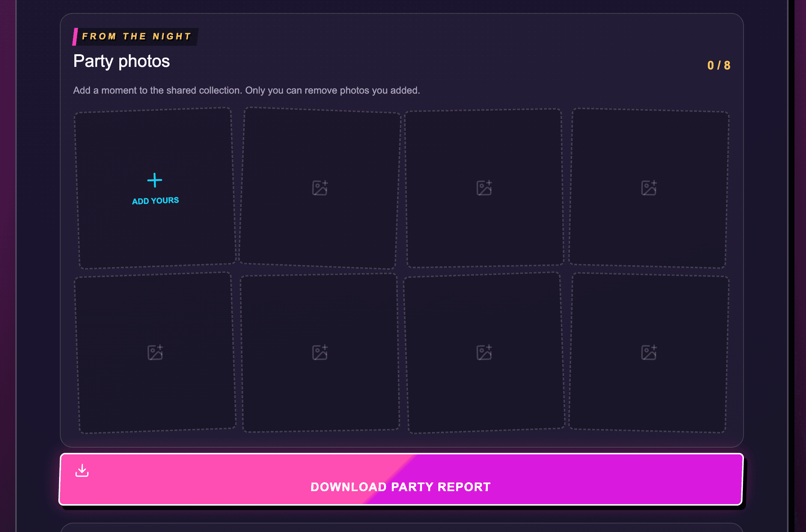
Task: Click the 0 / 8 photo counter
Action: pyautogui.click(x=719, y=65)
